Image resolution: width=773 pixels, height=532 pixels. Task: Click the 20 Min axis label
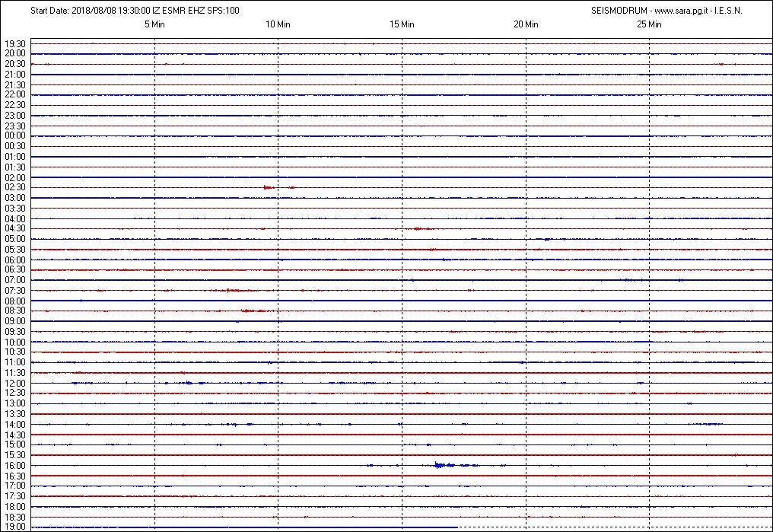pos(526,24)
